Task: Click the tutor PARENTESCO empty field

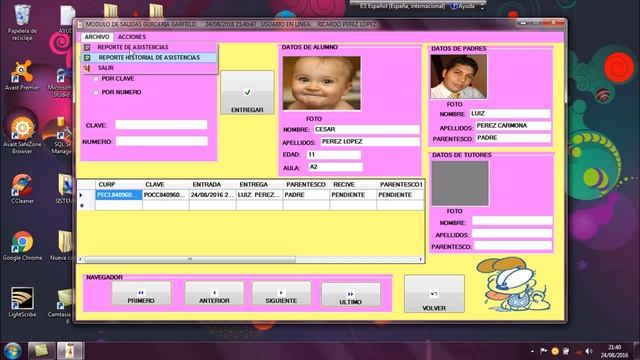Action: pos(513,246)
